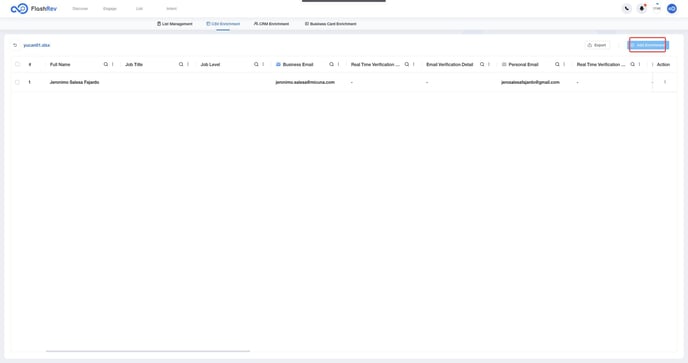This screenshot has height=363, width=688.
Task: Click the Full Name column header
Action: 60,65
